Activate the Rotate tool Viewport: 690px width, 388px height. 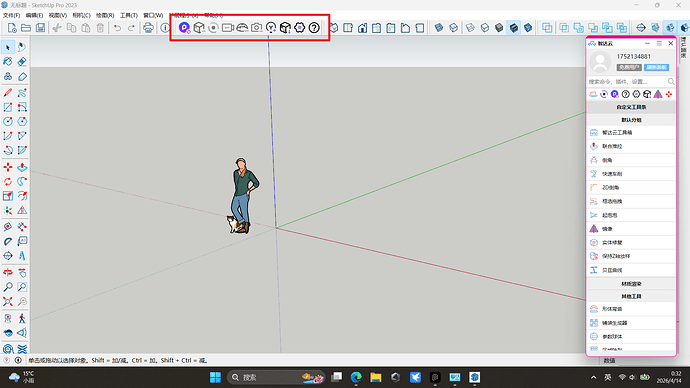coord(8,181)
